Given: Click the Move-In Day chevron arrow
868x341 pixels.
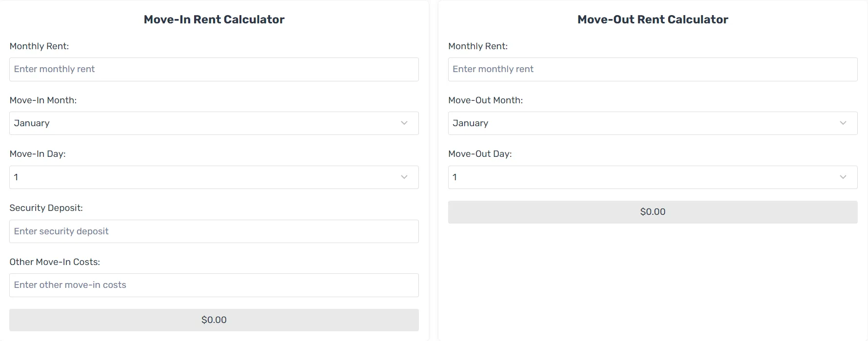Looking at the screenshot, I should 404,177.
